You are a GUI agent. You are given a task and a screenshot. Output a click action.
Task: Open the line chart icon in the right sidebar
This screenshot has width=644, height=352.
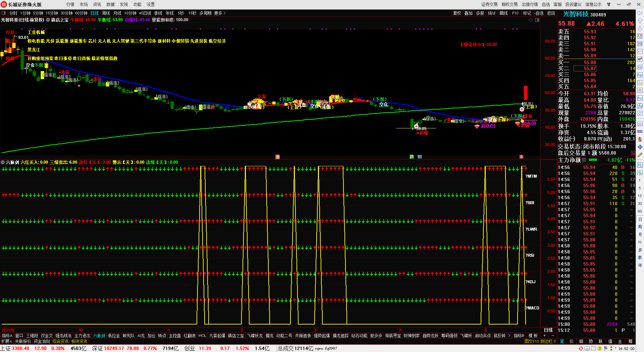click(640, 51)
